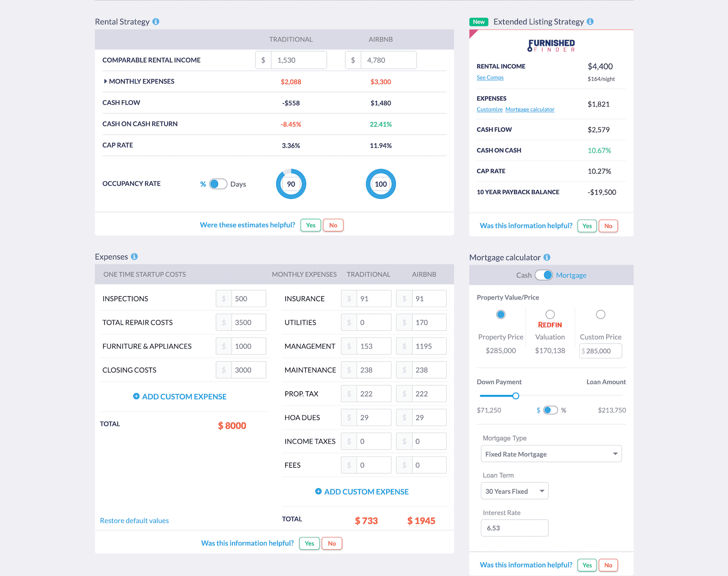Click the Mortgage calculator info icon
This screenshot has width=728, height=576.
[547, 258]
